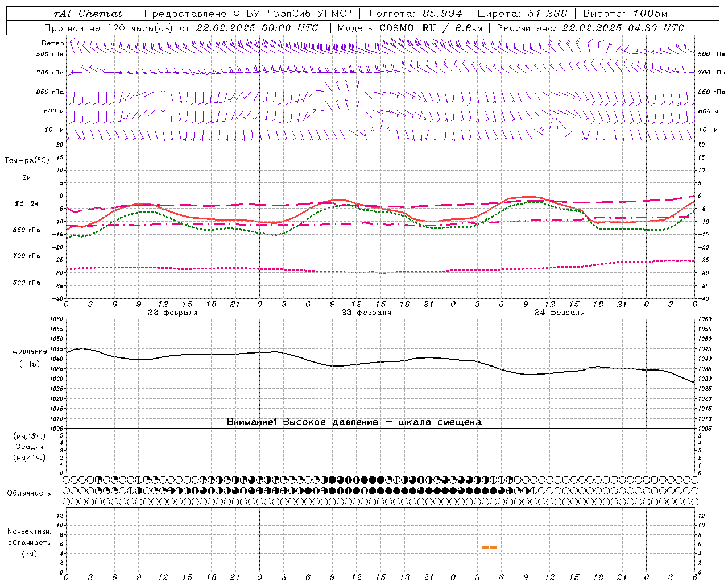Click the Рассчитано: 22.02.2025 04:39 UTC timestamp
The height and width of the screenshot is (582, 728).
click(590, 28)
